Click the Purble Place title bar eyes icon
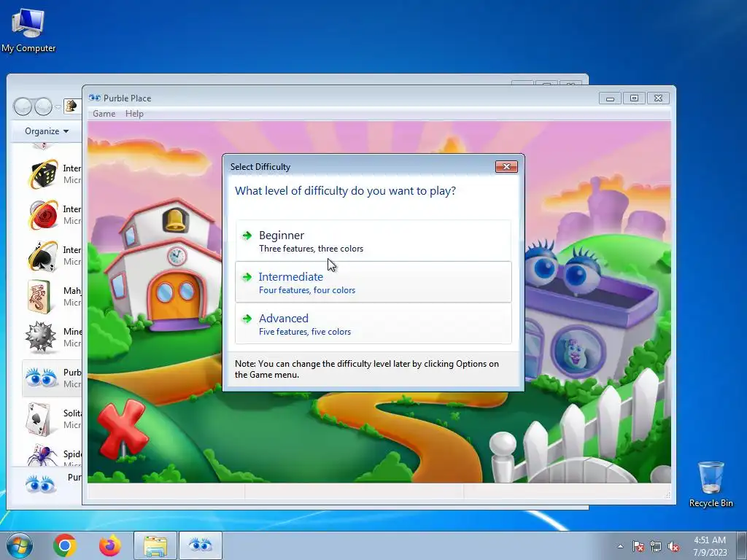The width and height of the screenshot is (747, 560). click(95, 98)
